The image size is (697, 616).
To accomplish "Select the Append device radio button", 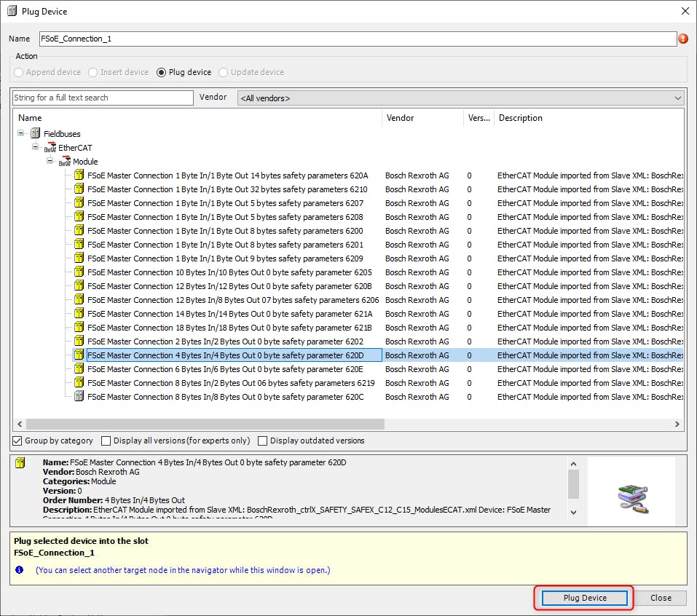I will tap(18, 72).
